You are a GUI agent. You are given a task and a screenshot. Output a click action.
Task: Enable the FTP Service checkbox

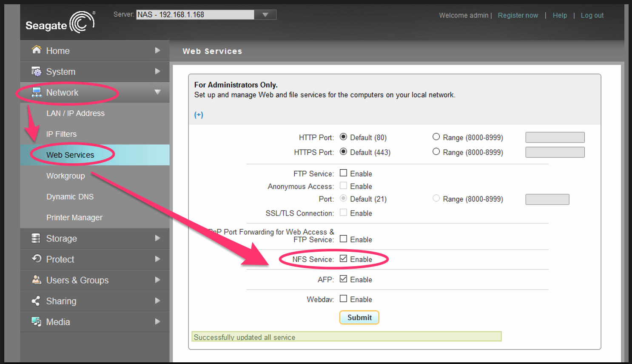click(344, 173)
